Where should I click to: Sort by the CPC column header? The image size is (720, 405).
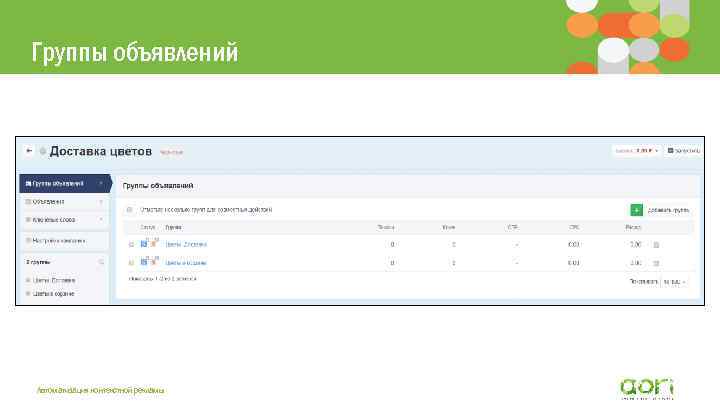(574, 227)
